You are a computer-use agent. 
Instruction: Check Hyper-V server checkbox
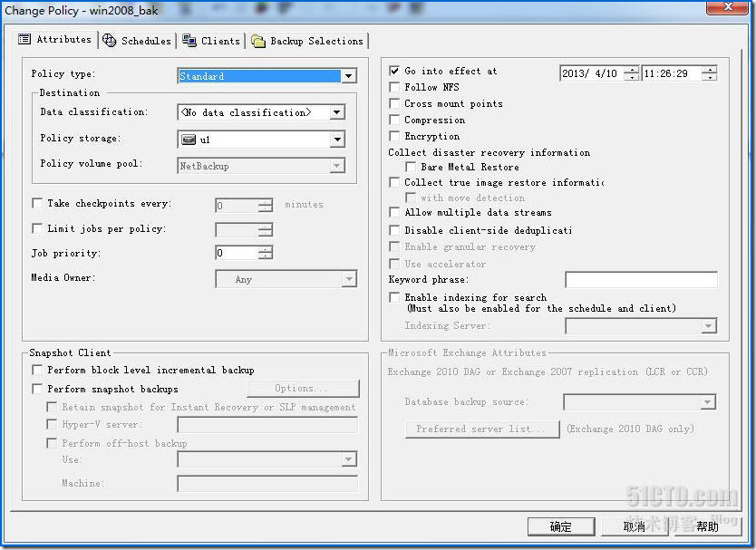(52, 424)
